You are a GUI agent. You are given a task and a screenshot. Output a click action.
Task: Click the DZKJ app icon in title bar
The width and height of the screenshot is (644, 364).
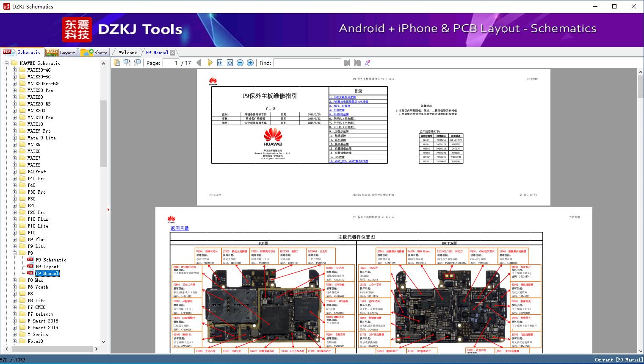pyautogui.click(x=6, y=6)
